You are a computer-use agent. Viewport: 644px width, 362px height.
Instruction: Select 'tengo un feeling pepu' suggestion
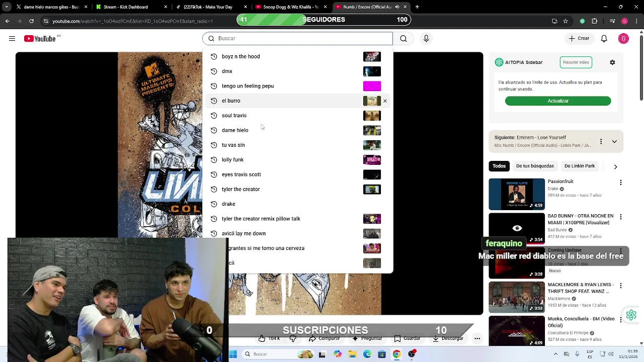(x=297, y=86)
